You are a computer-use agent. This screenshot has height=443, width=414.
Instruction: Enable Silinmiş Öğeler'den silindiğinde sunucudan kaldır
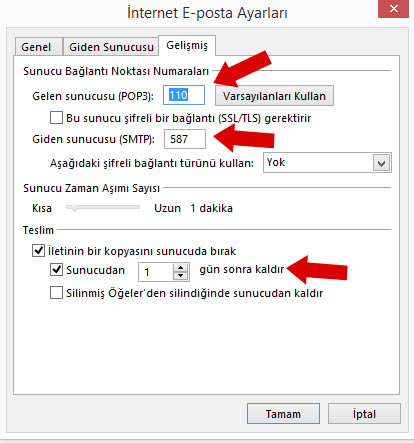(x=56, y=293)
